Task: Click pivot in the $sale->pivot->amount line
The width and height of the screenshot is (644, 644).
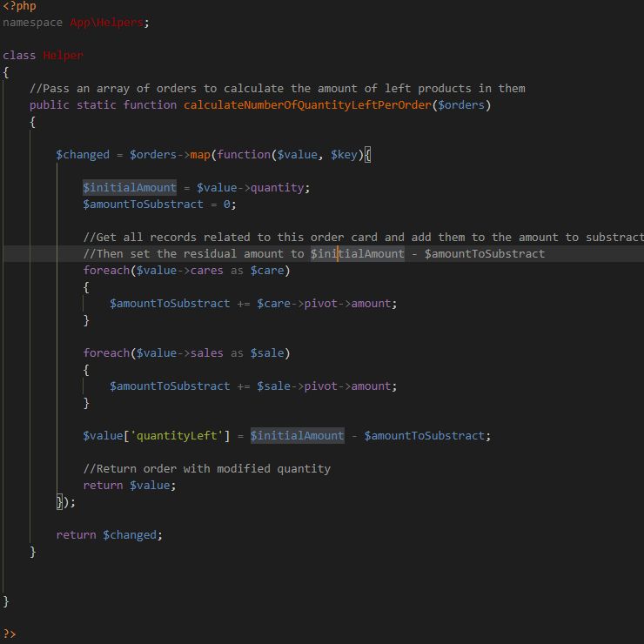Action: [321, 386]
